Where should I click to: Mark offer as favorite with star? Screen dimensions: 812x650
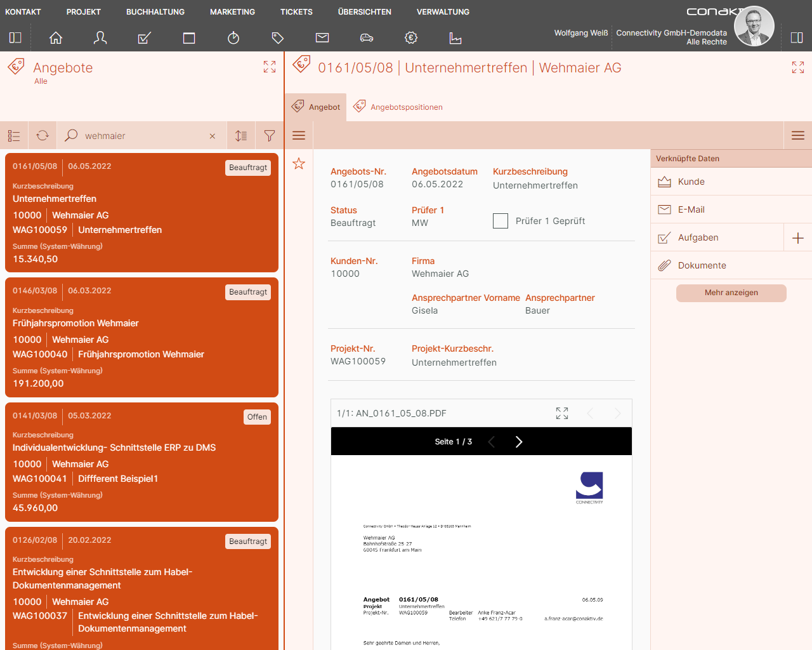pos(299,164)
